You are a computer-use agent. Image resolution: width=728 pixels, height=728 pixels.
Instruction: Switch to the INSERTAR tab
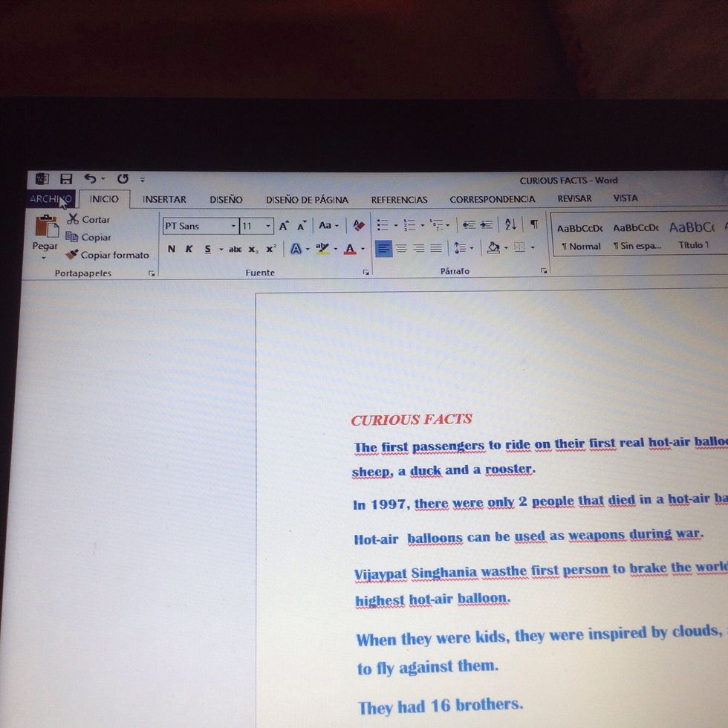click(x=164, y=199)
